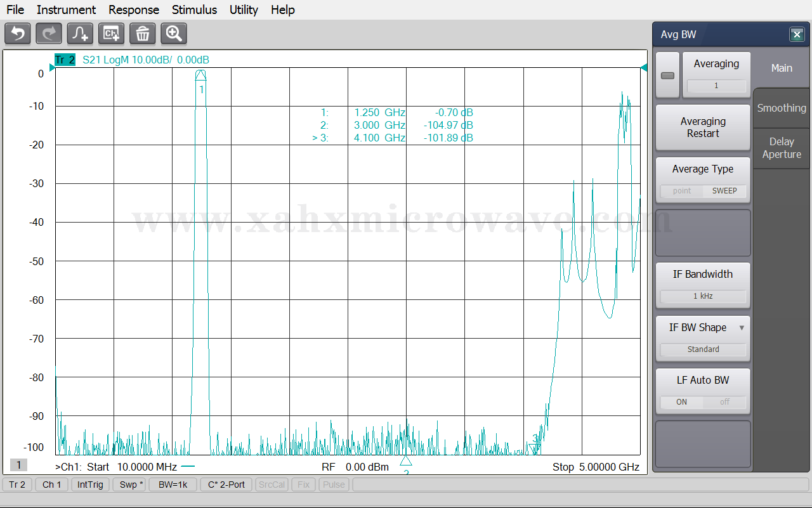
Task: Click the trash can delete icon
Action: tap(142, 34)
